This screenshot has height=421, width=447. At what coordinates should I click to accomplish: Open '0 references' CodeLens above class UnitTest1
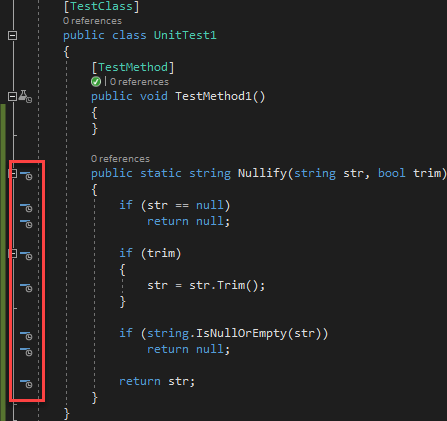92,21
